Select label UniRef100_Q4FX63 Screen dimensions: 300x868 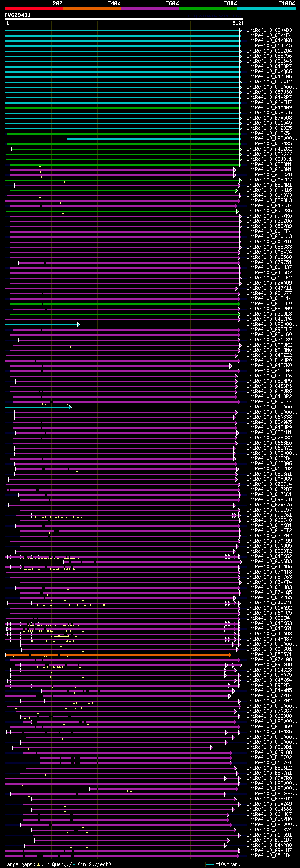(x=269, y=624)
